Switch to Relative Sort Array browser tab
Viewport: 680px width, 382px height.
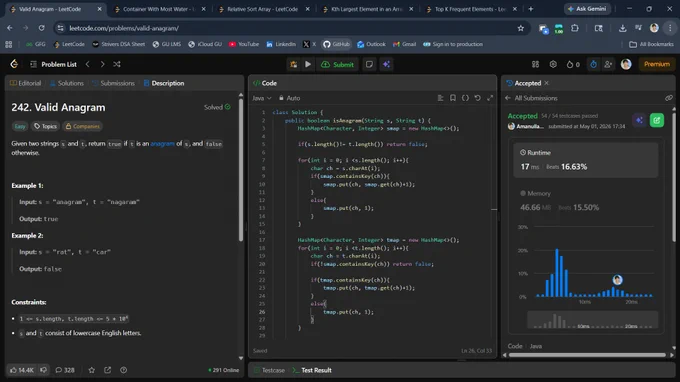[263, 9]
